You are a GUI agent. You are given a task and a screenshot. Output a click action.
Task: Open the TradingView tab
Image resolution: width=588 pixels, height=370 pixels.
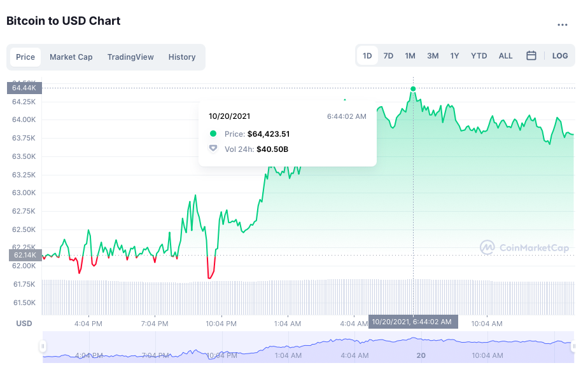(130, 57)
